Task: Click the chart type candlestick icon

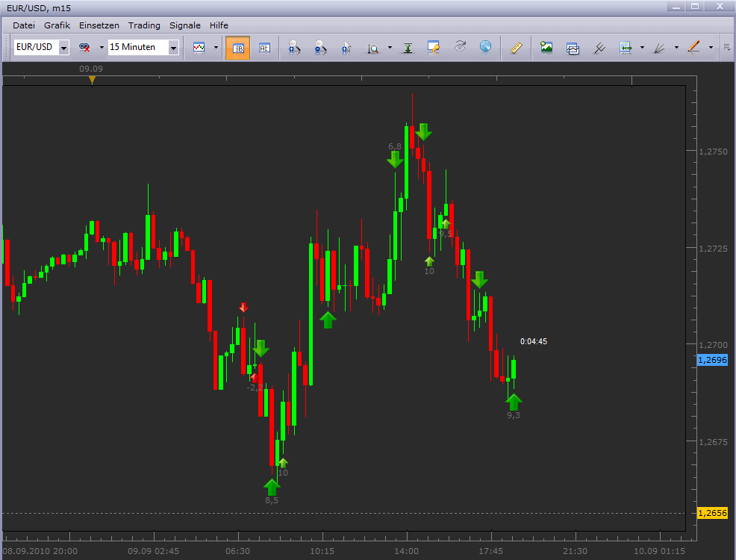Action: click(x=199, y=48)
